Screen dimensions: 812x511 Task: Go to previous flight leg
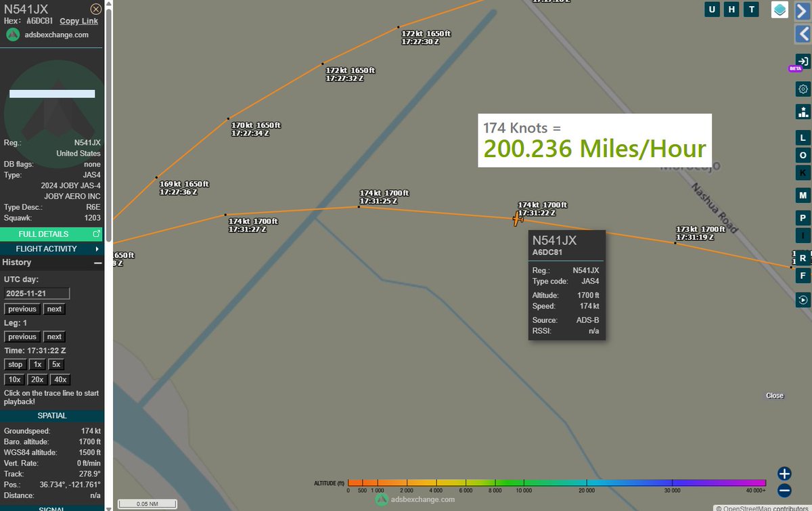pyautogui.click(x=22, y=337)
